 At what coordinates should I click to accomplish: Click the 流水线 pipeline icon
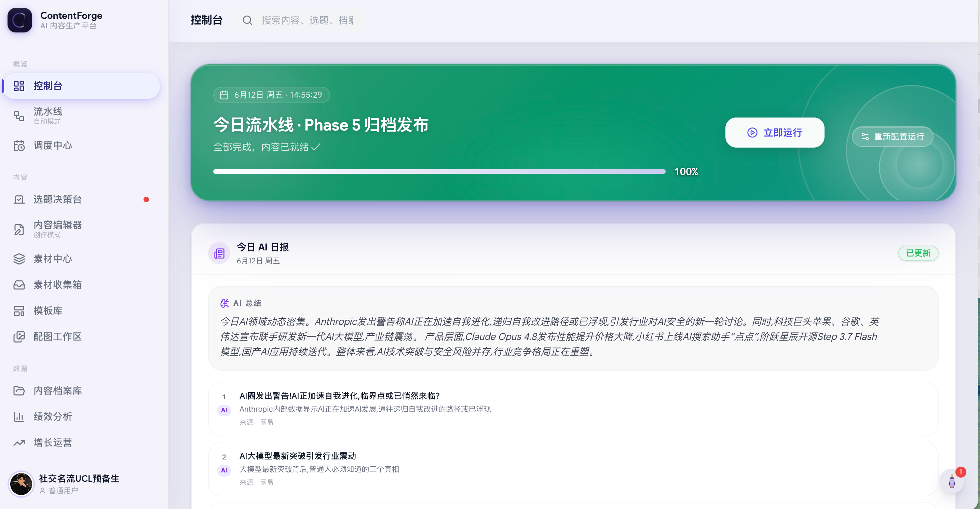[x=19, y=116]
